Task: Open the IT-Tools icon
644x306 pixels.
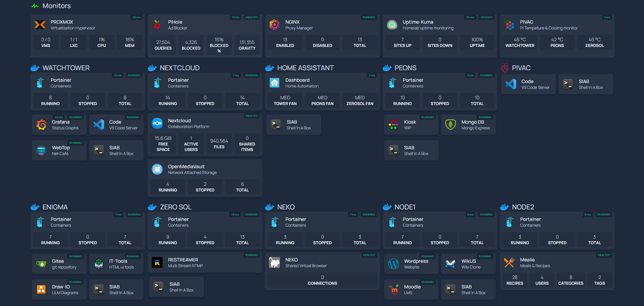Action: coord(99,264)
